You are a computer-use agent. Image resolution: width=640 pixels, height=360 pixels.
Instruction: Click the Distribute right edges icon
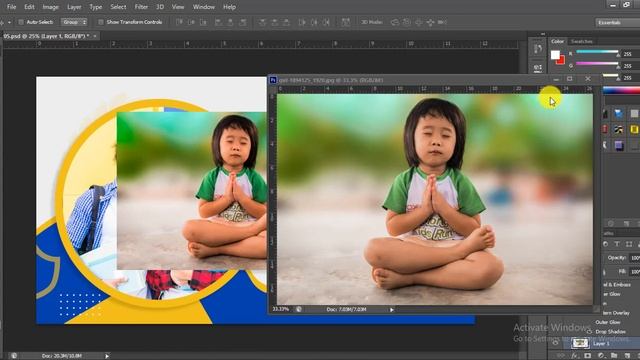click(x=326, y=22)
